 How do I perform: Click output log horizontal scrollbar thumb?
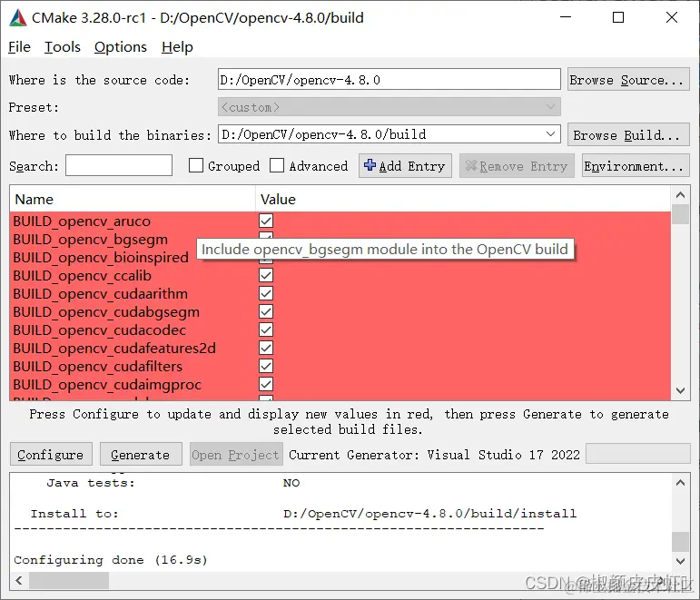click(x=69, y=580)
